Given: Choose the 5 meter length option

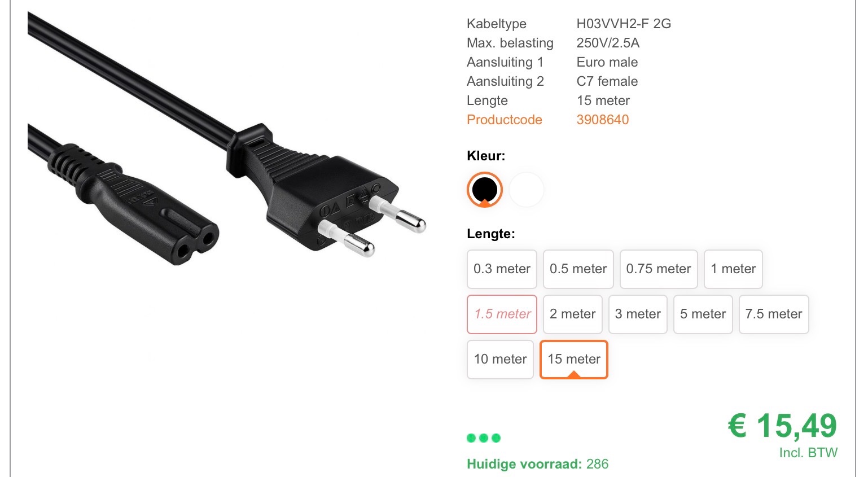Looking at the screenshot, I should click(x=703, y=314).
